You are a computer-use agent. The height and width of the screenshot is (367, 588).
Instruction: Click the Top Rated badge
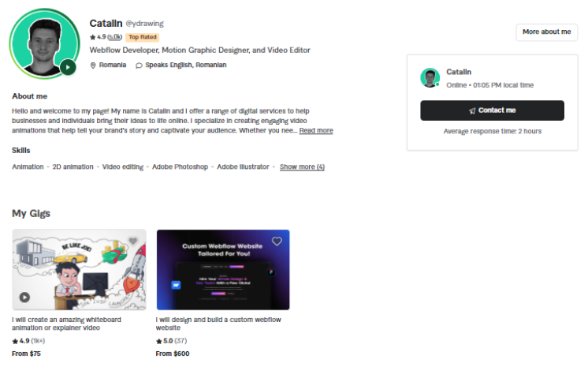143,37
